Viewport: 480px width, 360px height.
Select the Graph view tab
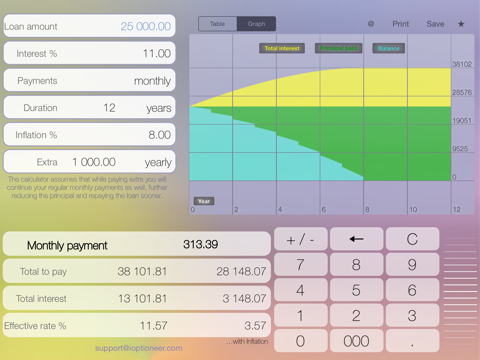tap(256, 24)
